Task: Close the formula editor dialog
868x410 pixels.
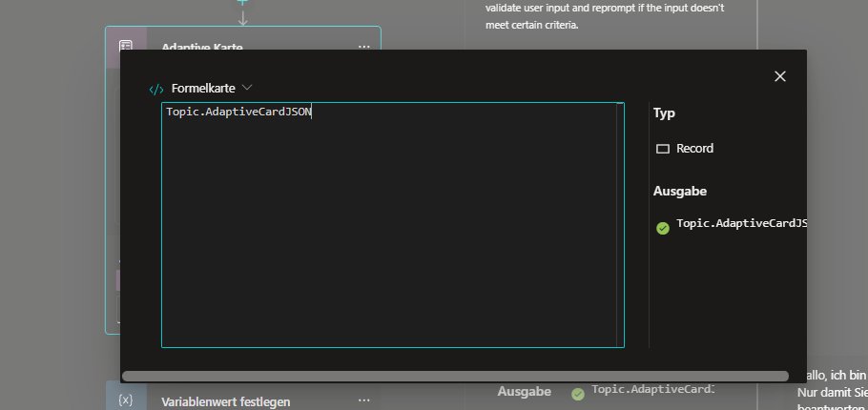Action: [780, 76]
